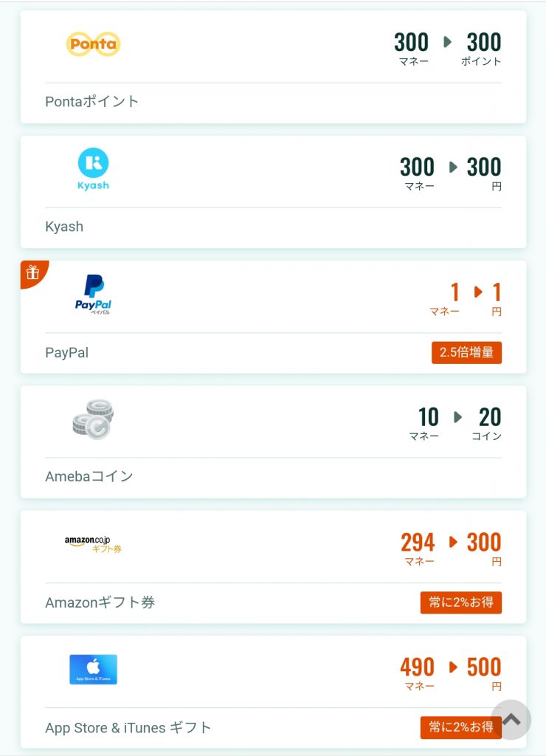Image resolution: width=546 pixels, height=756 pixels.
Task: Select App Store & iTunes ギフト label
Action: coord(128,727)
